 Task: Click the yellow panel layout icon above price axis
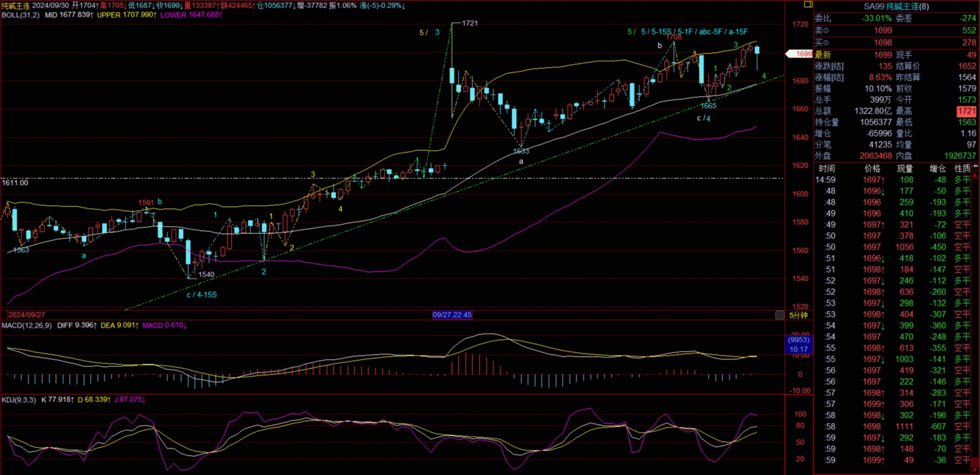(808, 5)
